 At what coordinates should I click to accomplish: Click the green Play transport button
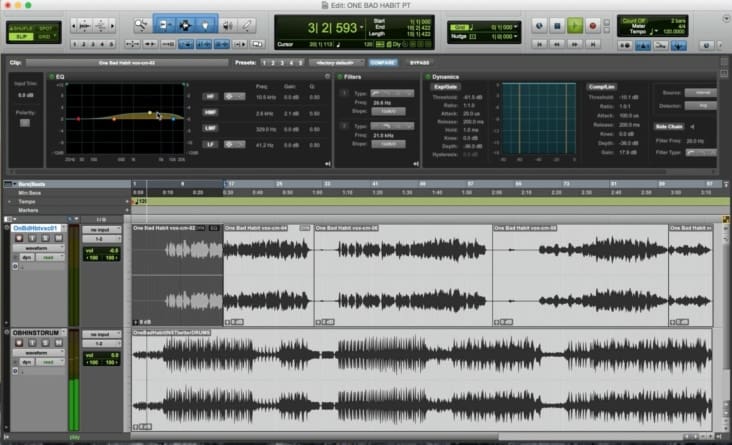coord(575,26)
